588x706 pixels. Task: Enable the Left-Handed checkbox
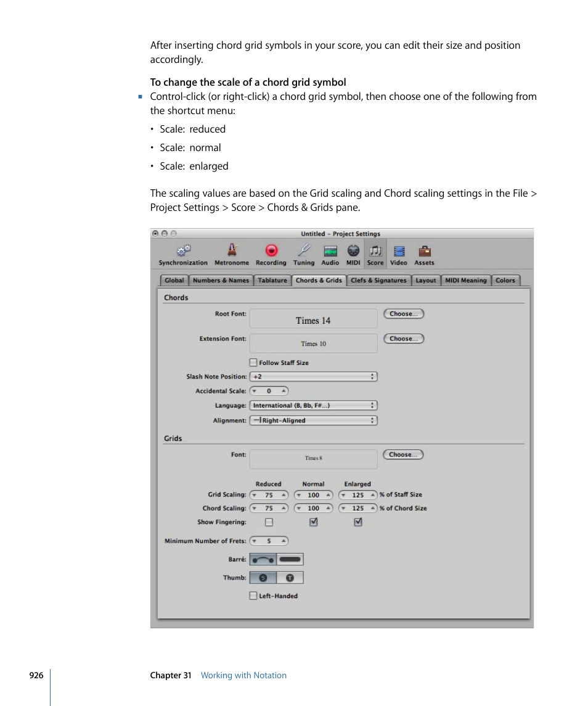click(x=253, y=596)
